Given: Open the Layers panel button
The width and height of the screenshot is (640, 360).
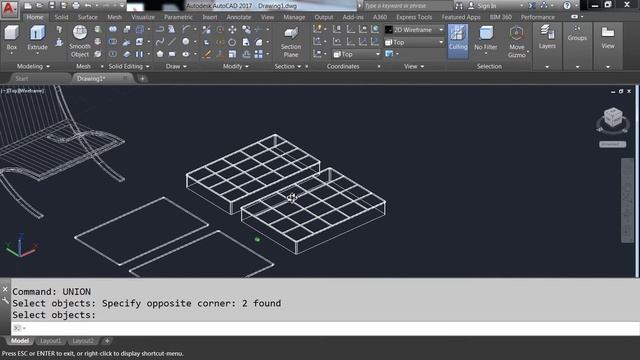Looking at the screenshot, I should 547,38.
